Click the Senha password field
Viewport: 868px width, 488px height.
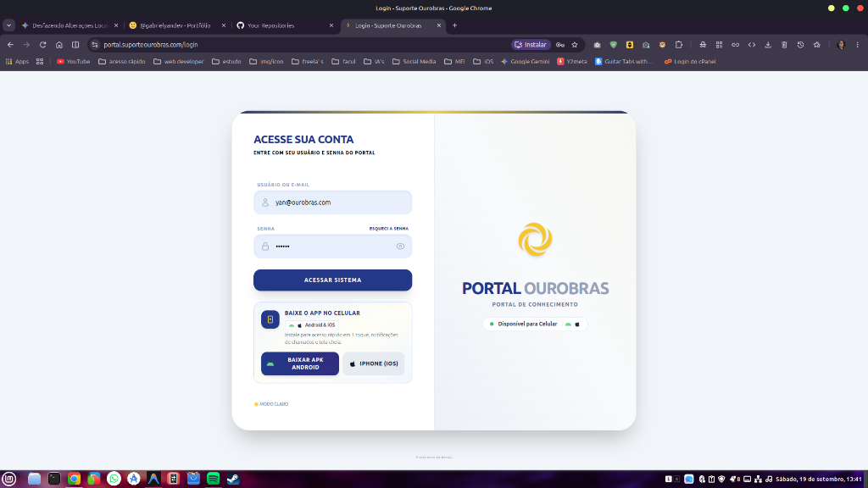332,247
